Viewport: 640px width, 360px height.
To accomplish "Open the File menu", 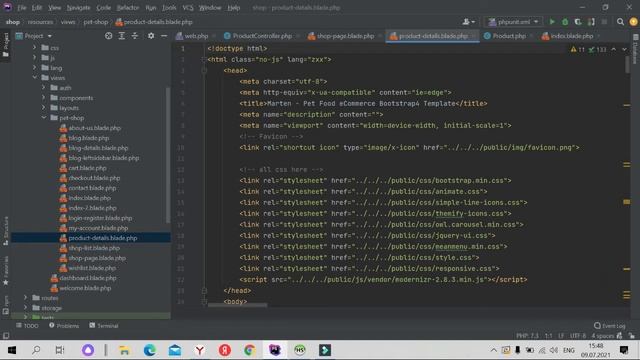I will (x=22, y=7).
